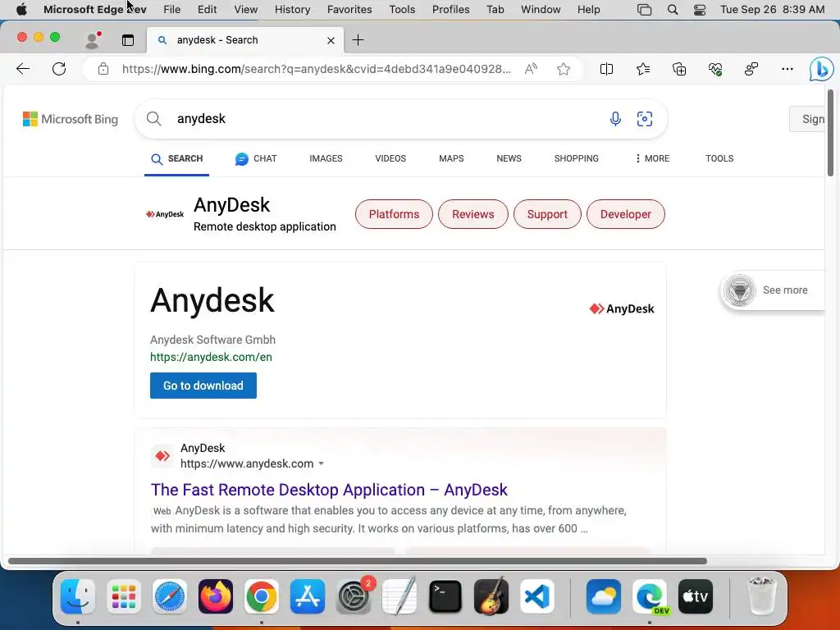Screen dimensions: 840x630
Task: Open split screen view
Action: (x=606, y=69)
